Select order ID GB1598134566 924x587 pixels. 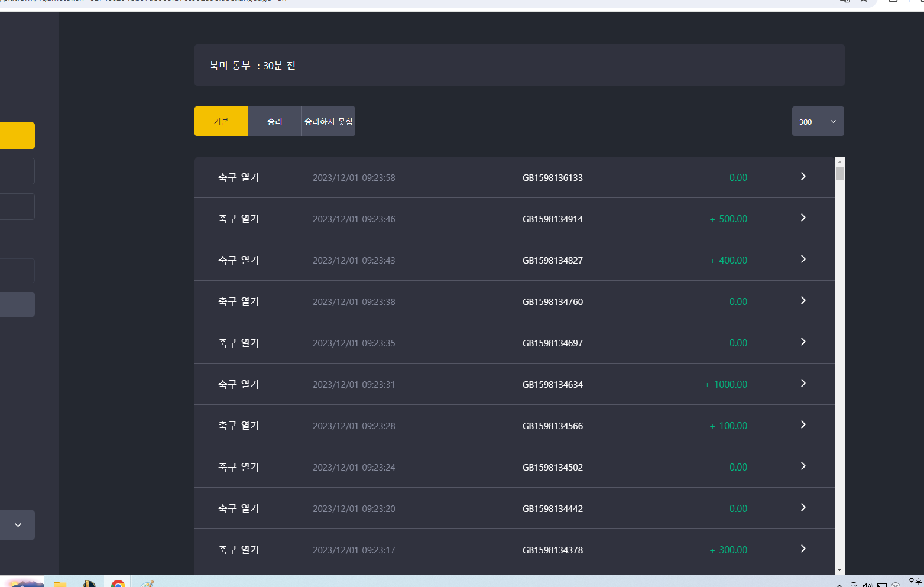(x=553, y=426)
